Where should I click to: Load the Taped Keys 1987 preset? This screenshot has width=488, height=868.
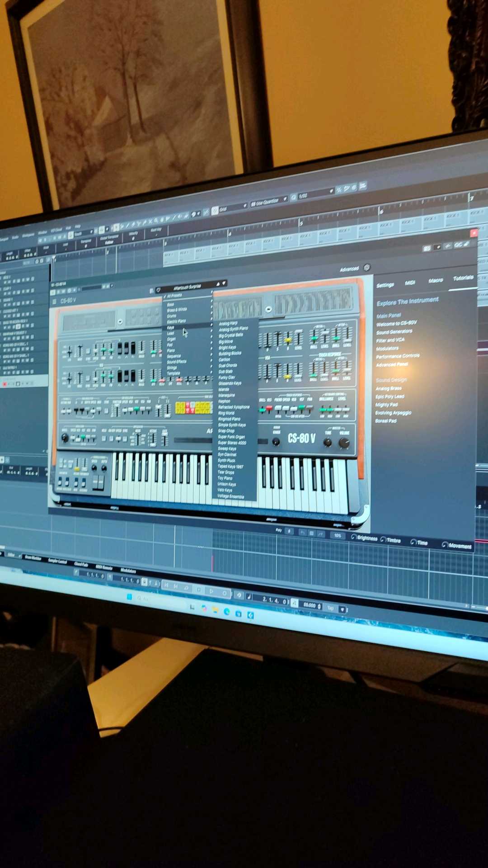pos(230,466)
